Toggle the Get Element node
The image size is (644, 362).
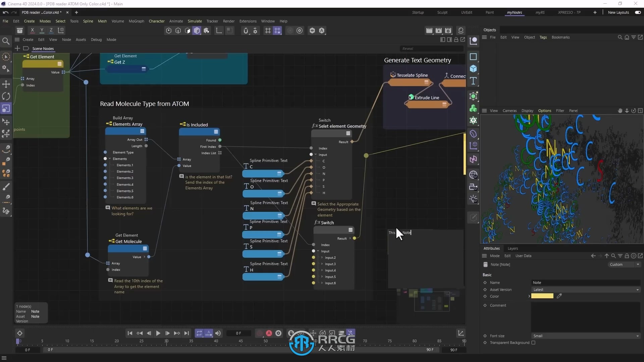[59, 64]
